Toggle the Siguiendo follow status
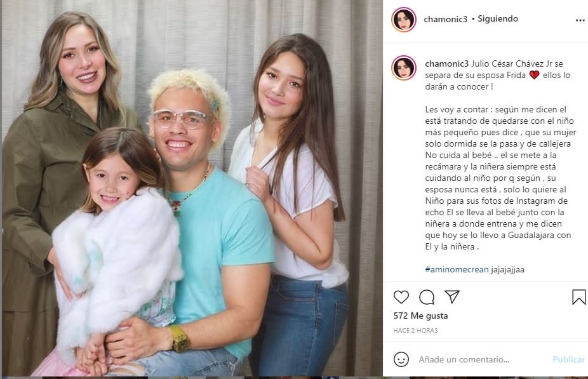This screenshot has height=379, width=588. [498, 19]
